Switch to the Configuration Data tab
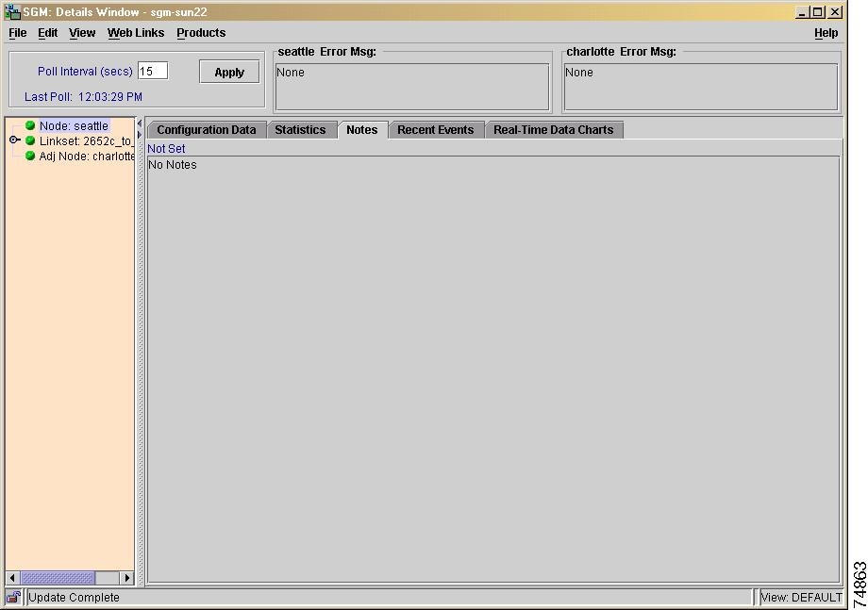The width and height of the screenshot is (868, 610). pyautogui.click(x=207, y=130)
